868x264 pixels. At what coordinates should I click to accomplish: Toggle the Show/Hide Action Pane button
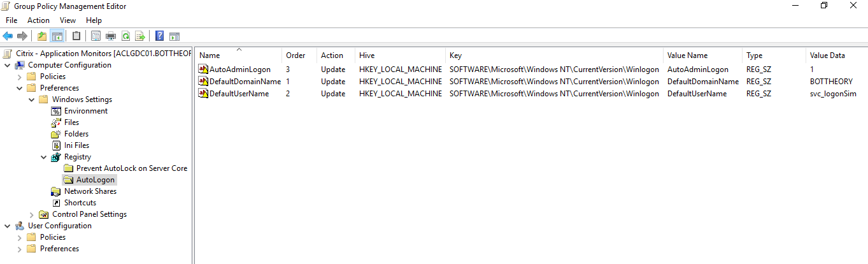coord(174,36)
